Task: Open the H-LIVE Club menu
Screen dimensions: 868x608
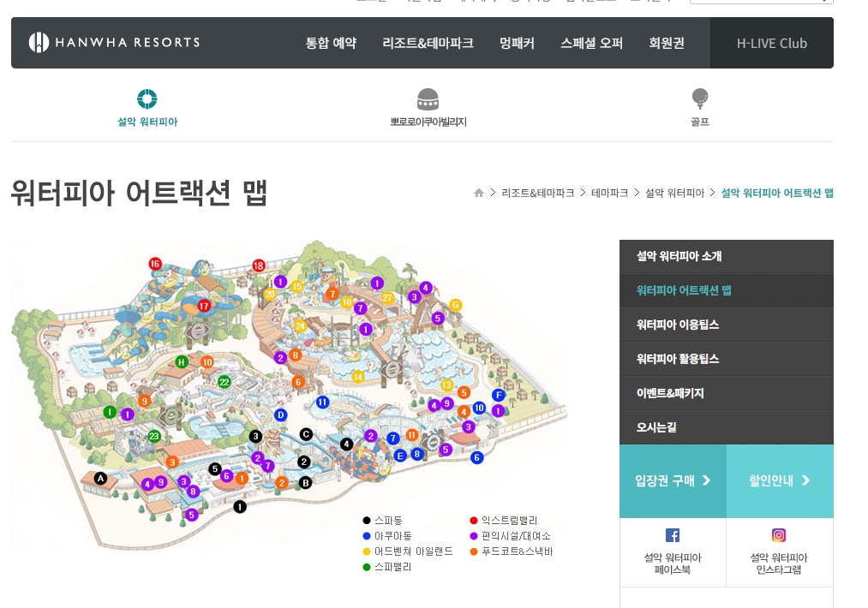Action: click(772, 43)
